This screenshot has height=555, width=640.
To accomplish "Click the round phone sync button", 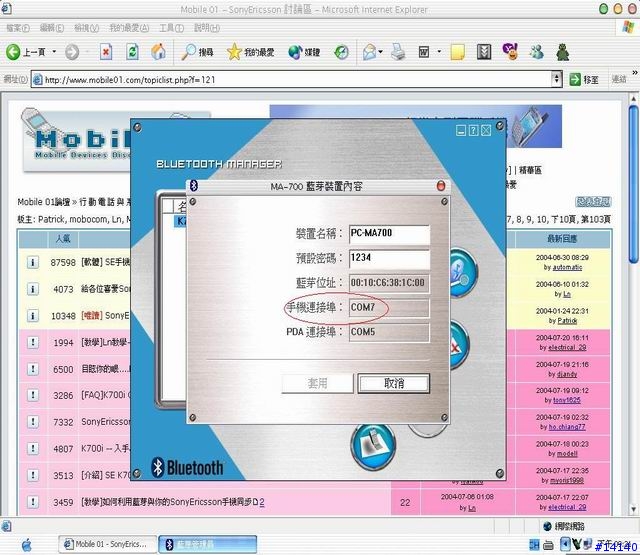I will pos(373,446).
